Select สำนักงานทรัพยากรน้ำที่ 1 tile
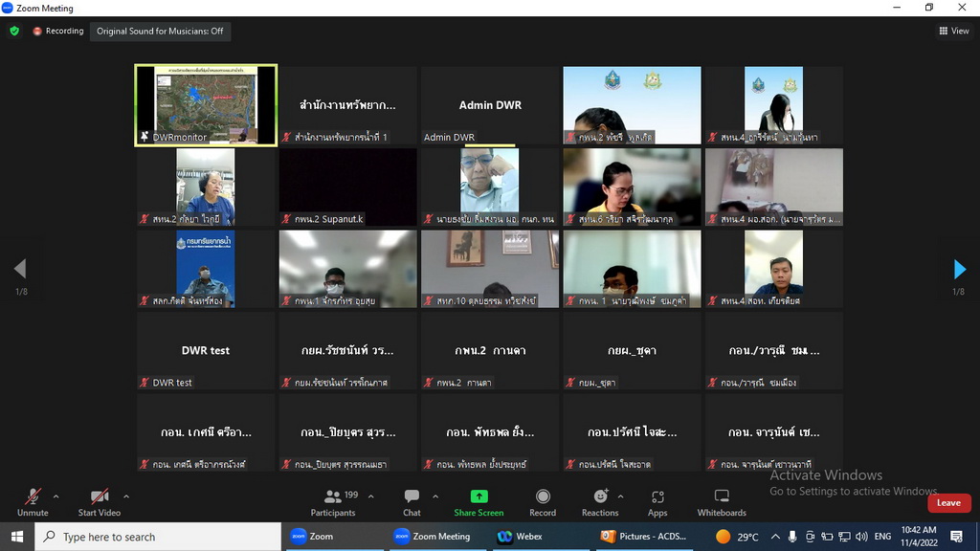This screenshot has height=551, width=980. [x=347, y=105]
